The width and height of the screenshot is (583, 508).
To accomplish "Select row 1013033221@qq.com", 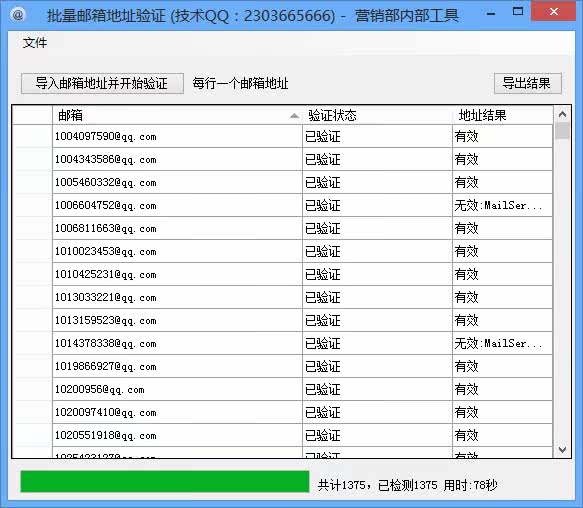I will pos(283,298).
